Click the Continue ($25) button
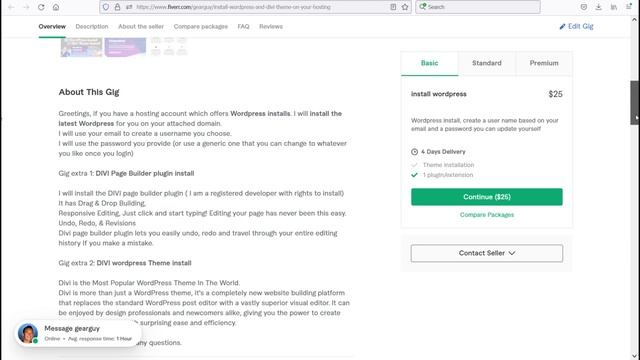The width and height of the screenshot is (640, 360). pyautogui.click(x=487, y=197)
